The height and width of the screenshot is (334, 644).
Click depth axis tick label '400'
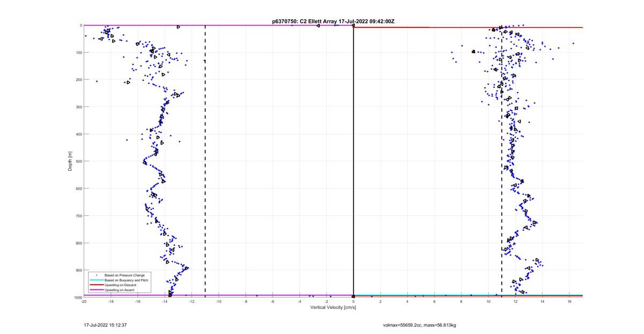tap(78, 134)
